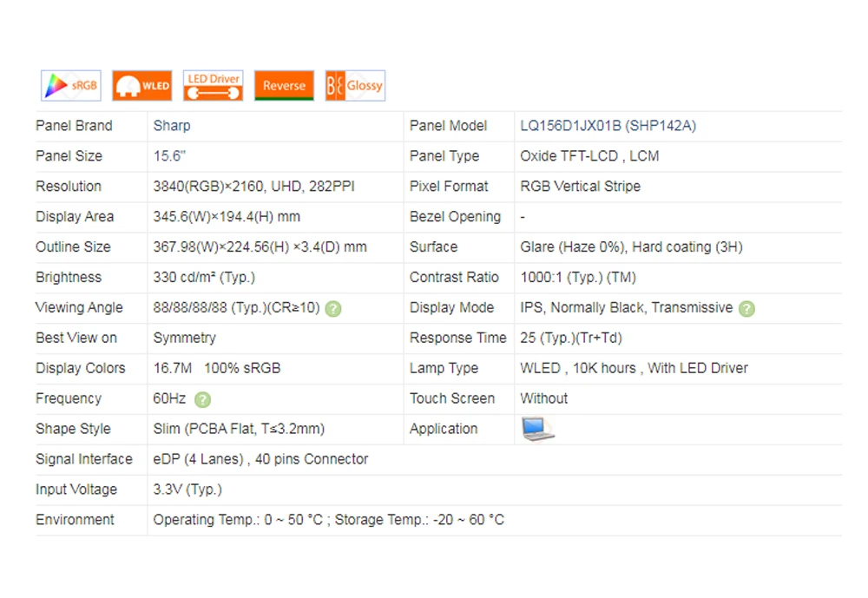Select the 60Hz frequency value
Image resolution: width=868 pixels, height=598 pixels.
(169, 398)
